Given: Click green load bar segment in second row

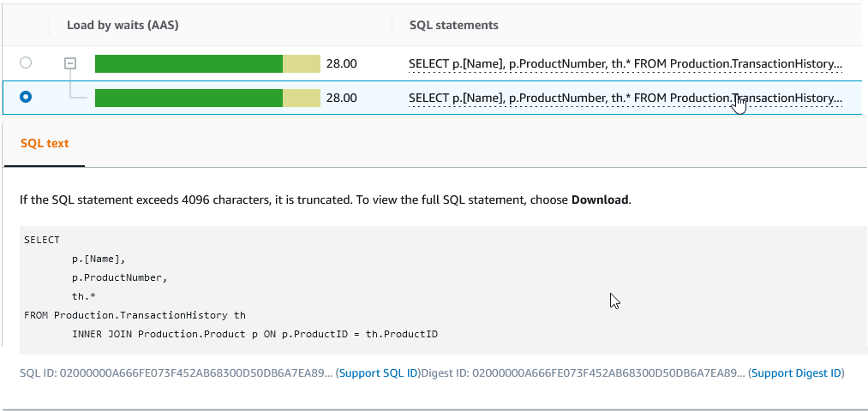Looking at the screenshot, I should [x=189, y=98].
